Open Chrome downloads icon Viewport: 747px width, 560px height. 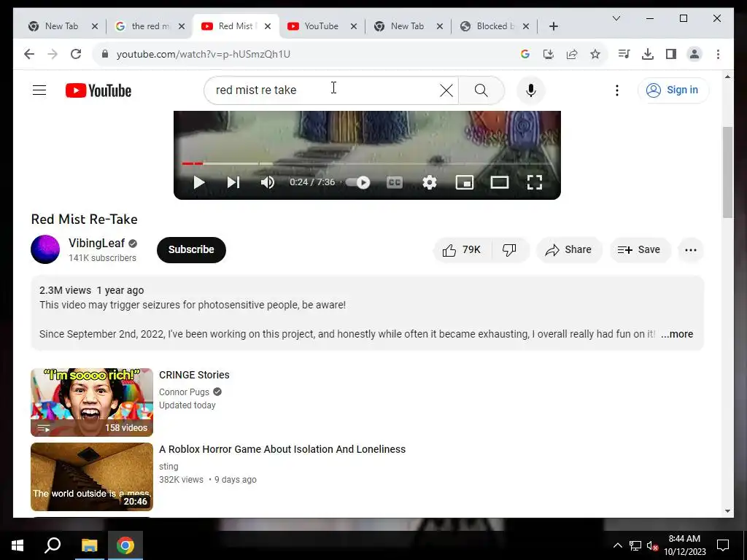pos(648,54)
